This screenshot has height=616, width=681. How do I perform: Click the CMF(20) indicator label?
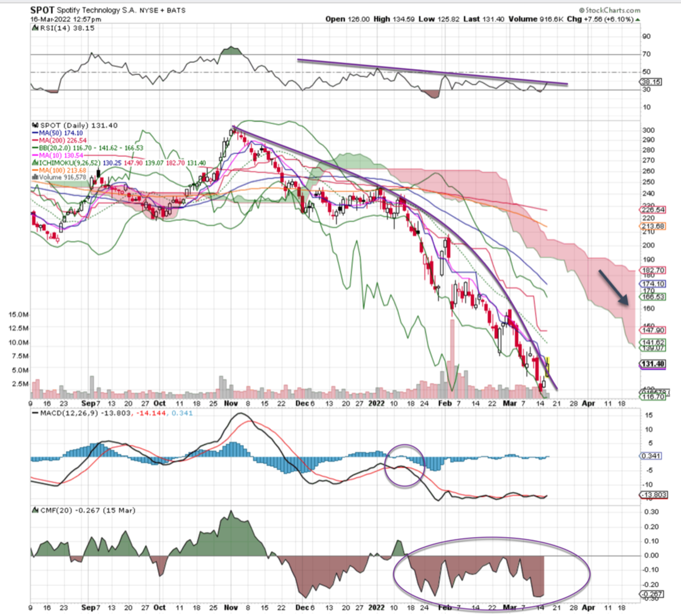point(56,510)
